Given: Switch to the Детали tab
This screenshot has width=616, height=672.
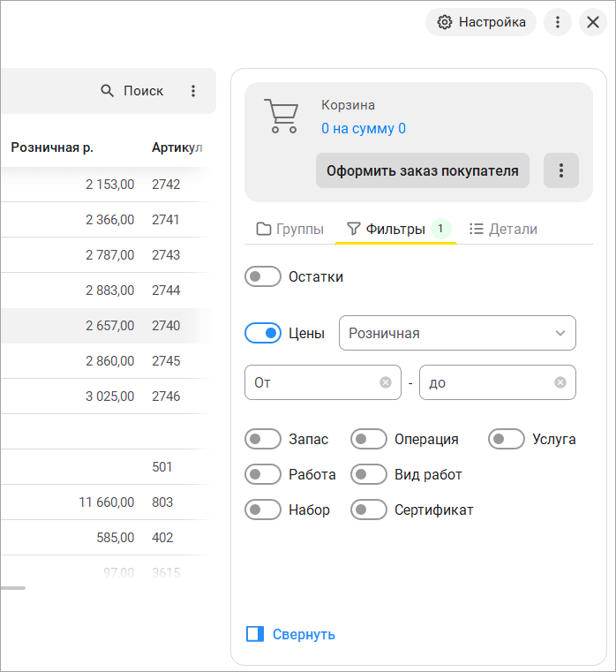Looking at the screenshot, I should click(502, 229).
